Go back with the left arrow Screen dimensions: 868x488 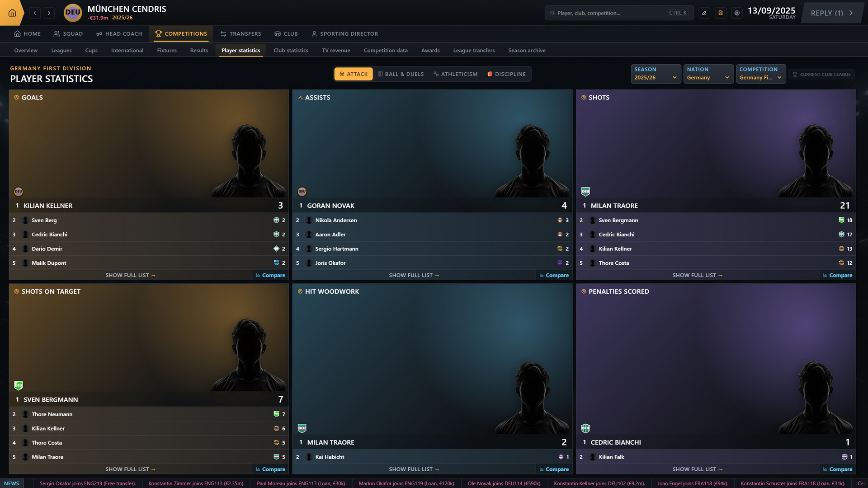[35, 13]
